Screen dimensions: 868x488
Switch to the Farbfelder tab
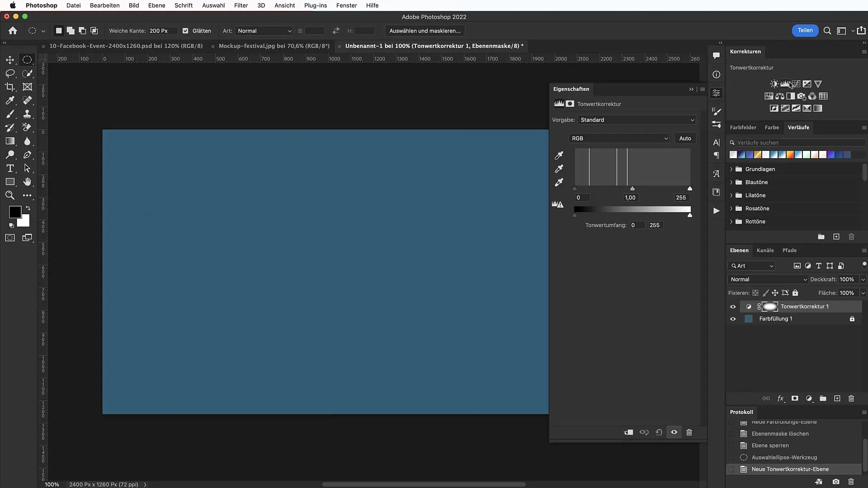point(743,127)
